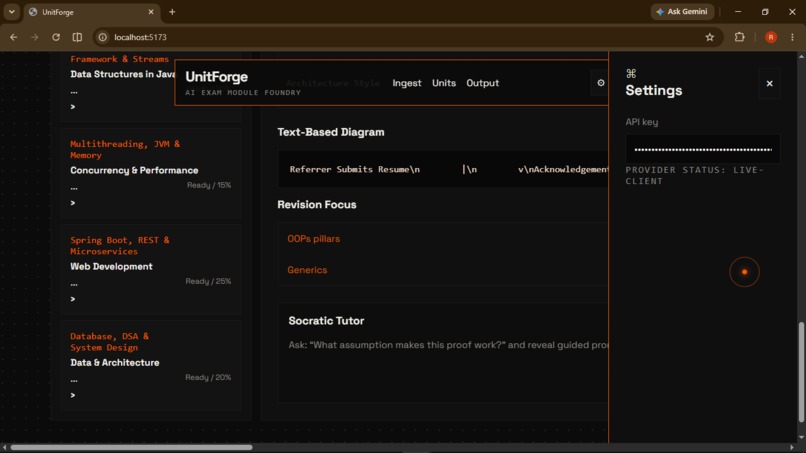Click the Web Development title
Screen dimensions: 806x453
tap(112, 266)
